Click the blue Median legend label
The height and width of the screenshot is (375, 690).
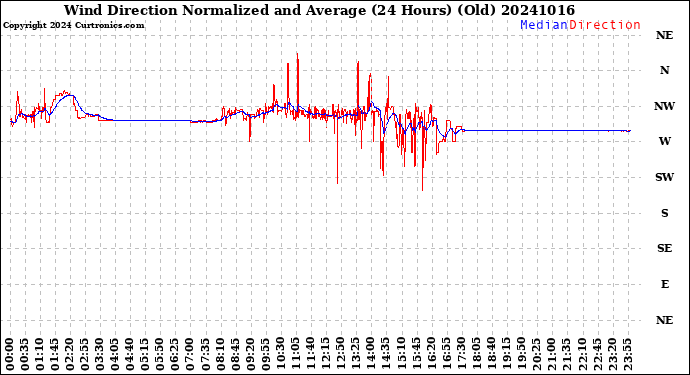point(544,25)
